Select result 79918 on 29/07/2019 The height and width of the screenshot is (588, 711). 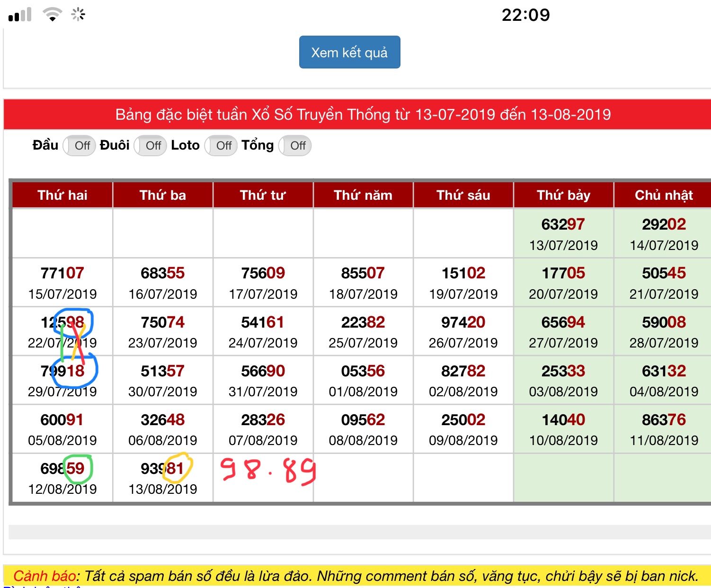[x=62, y=380]
